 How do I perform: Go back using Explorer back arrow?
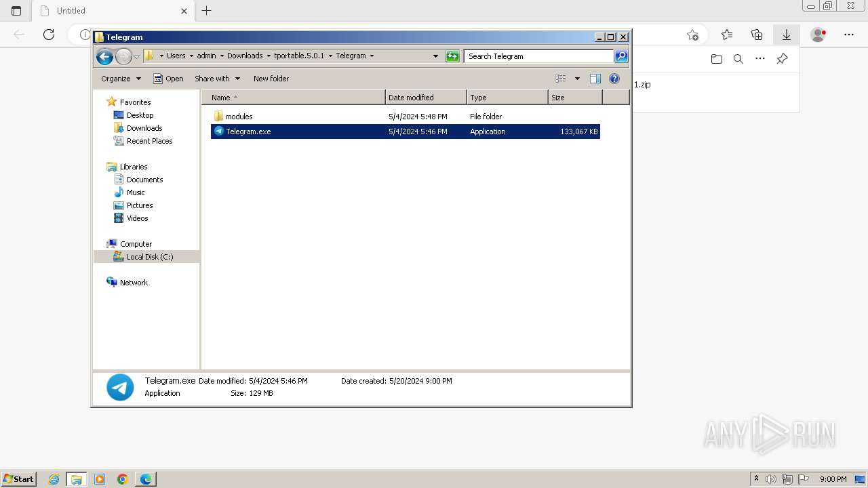[x=104, y=56]
